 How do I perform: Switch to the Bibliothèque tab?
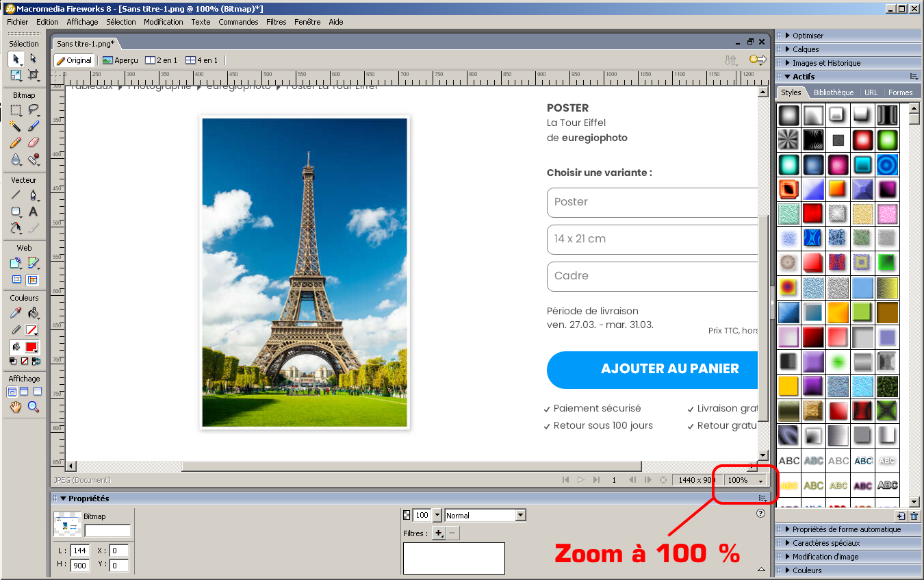[833, 92]
